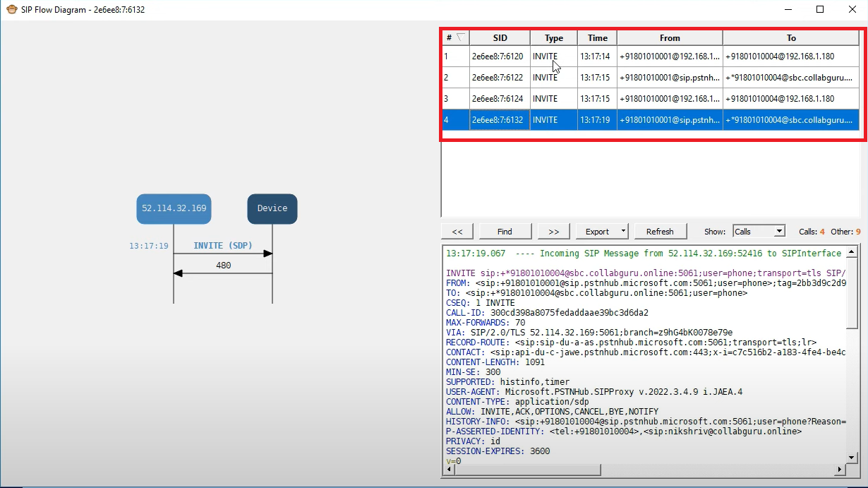Close the SIP Flow Diagram window
Viewport: 868px width, 488px height.
[x=852, y=10]
